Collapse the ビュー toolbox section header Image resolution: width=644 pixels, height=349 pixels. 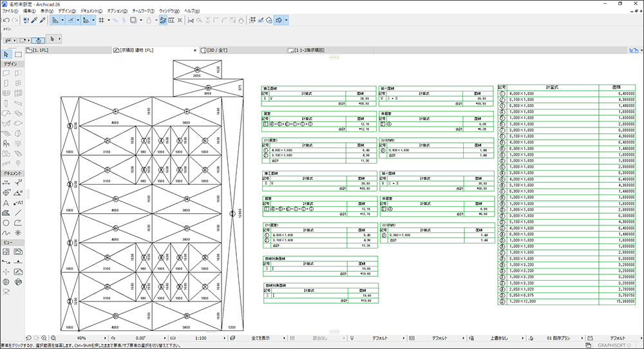(x=12, y=242)
